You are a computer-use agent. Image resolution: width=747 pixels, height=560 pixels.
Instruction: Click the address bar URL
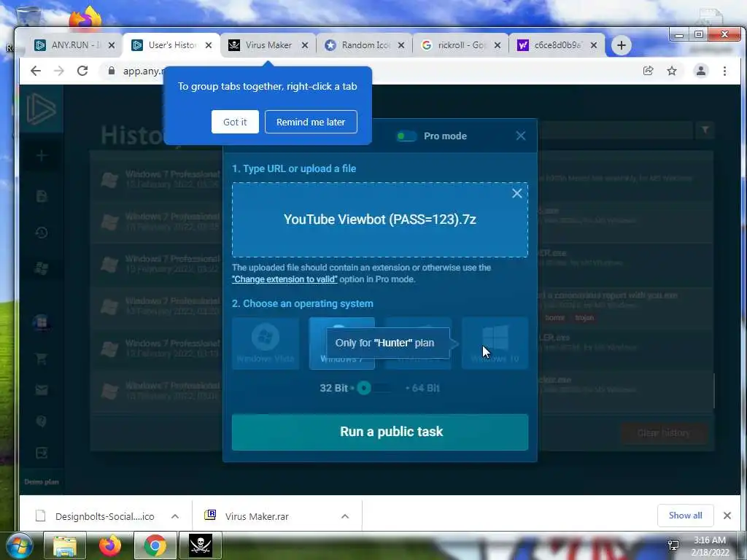(143, 71)
